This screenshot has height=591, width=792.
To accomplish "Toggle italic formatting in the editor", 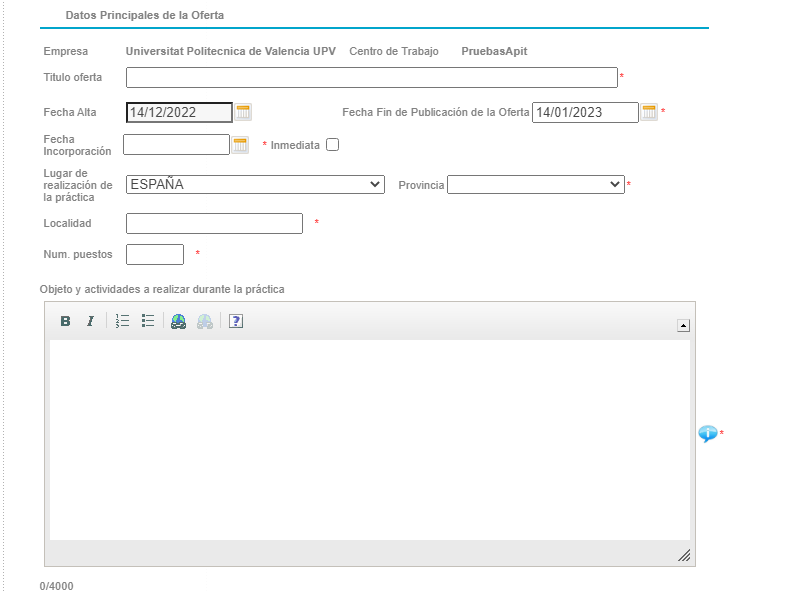I will tap(90, 321).
